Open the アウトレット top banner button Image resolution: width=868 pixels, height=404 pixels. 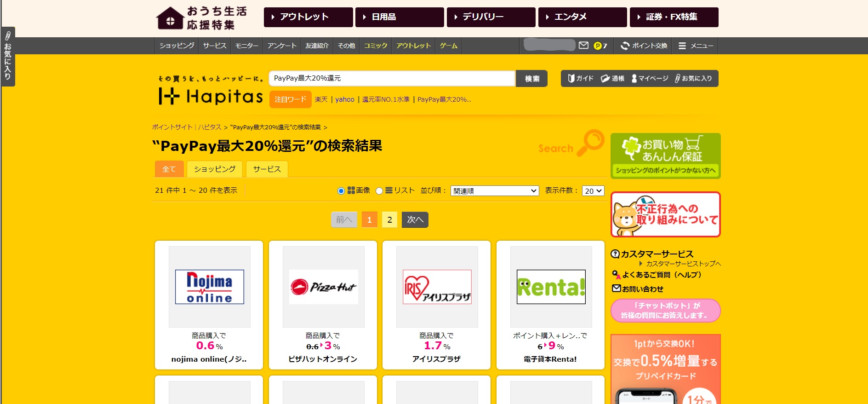point(308,17)
